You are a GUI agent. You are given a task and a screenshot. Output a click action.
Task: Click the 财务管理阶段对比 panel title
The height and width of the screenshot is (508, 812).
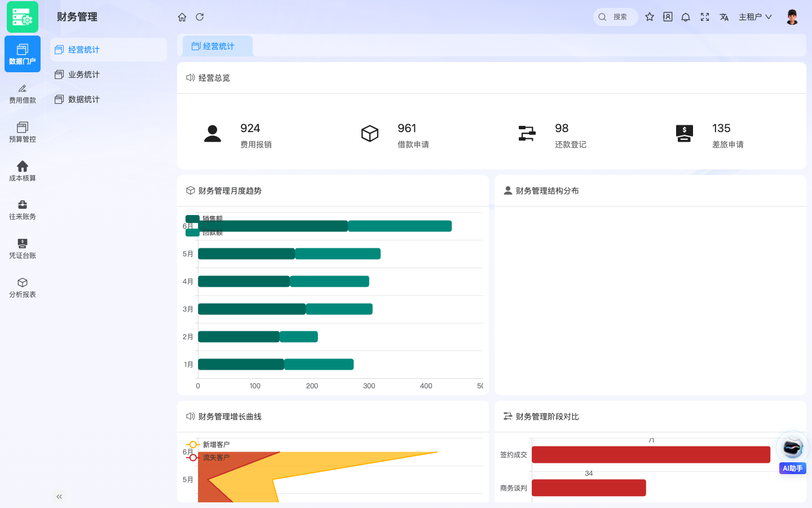(548, 417)
